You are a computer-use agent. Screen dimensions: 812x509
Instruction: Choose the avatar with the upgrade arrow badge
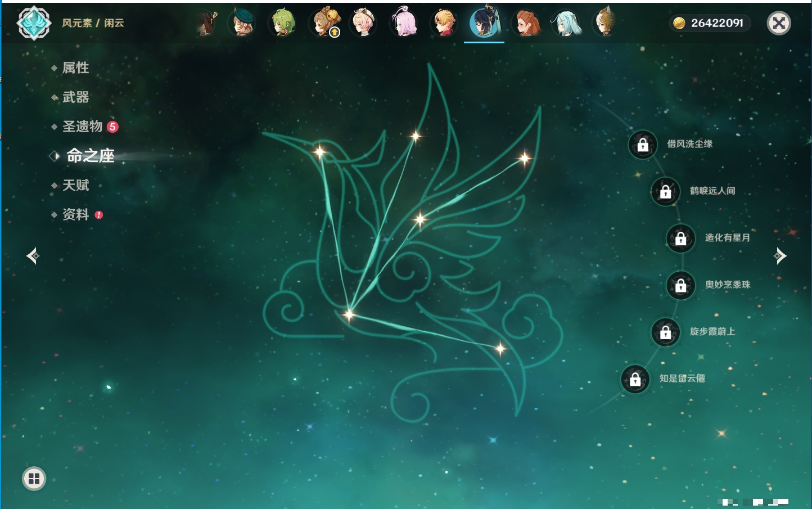(x=326, y=23)
